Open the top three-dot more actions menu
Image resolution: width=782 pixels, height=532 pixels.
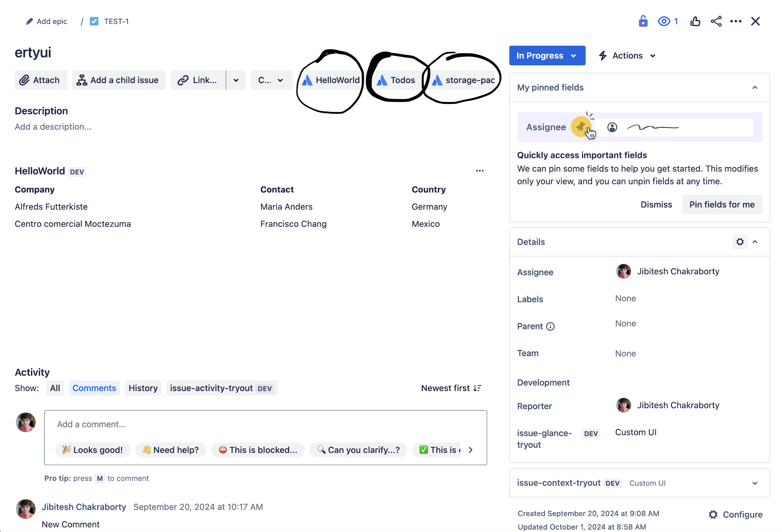point(736,21)
